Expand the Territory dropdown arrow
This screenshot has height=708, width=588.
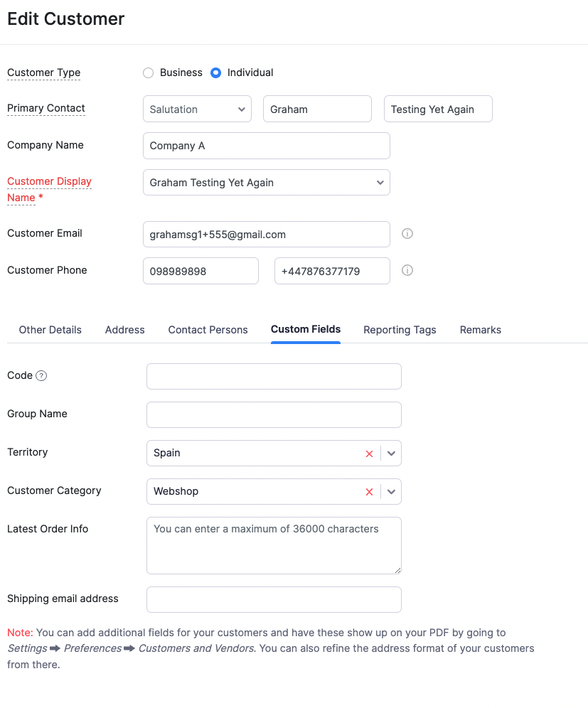tap(391, 454)
